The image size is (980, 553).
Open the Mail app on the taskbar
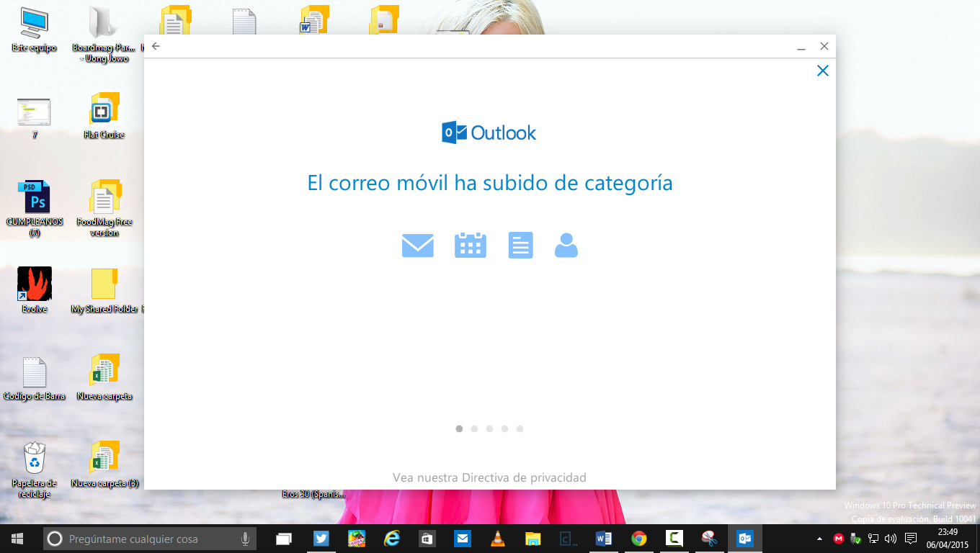[463, 539]
